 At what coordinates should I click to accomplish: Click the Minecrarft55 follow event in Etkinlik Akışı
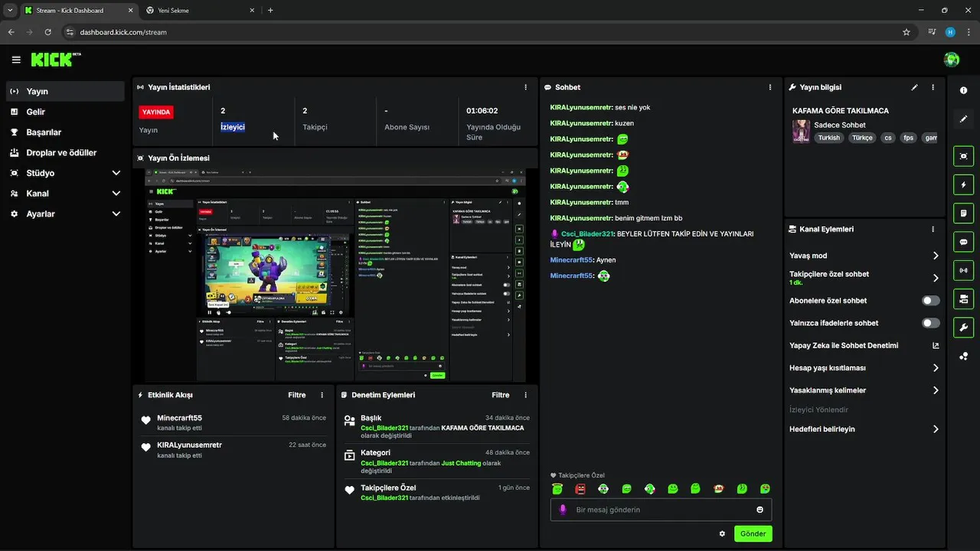coord(234,422)
